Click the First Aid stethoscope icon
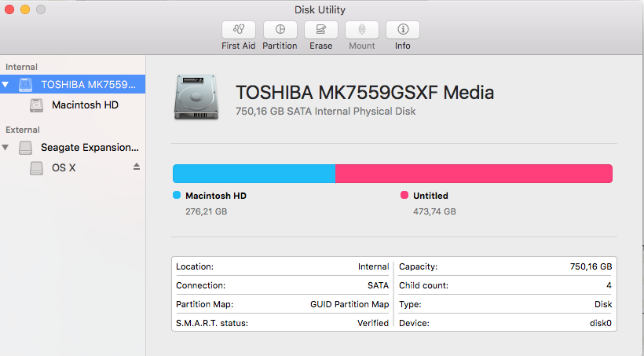The height and width of the screenshot is (356, 644). point(239,30)
